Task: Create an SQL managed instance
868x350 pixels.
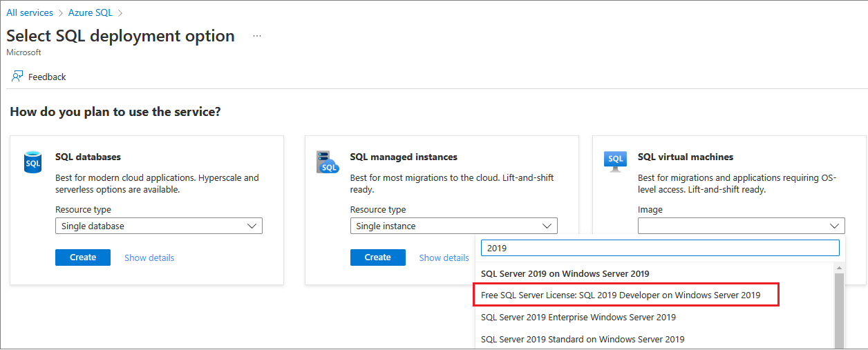Action: (377, 257)
